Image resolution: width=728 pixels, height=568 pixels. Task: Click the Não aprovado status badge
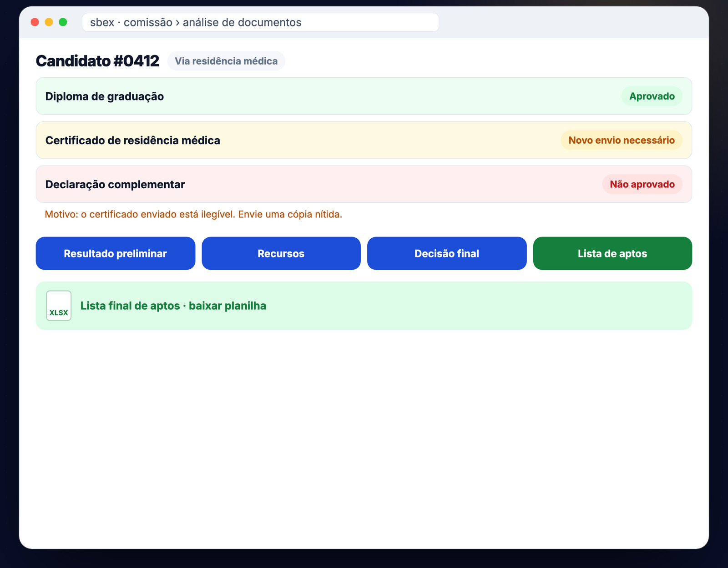(642, 184)
